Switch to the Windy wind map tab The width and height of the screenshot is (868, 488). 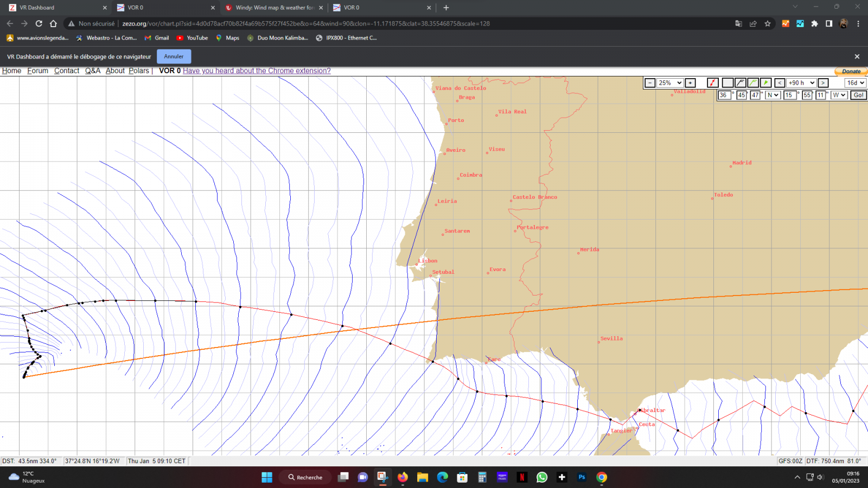[274, 8]
